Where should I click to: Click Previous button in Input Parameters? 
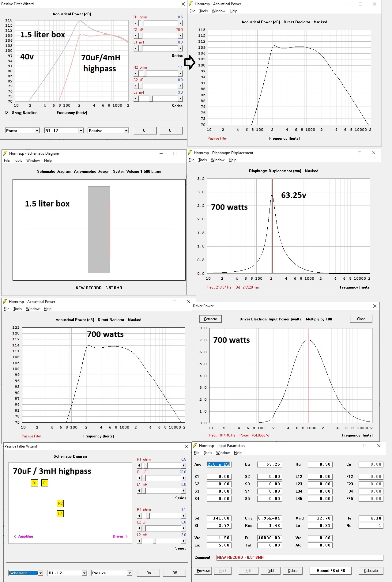tap(203, 571)
